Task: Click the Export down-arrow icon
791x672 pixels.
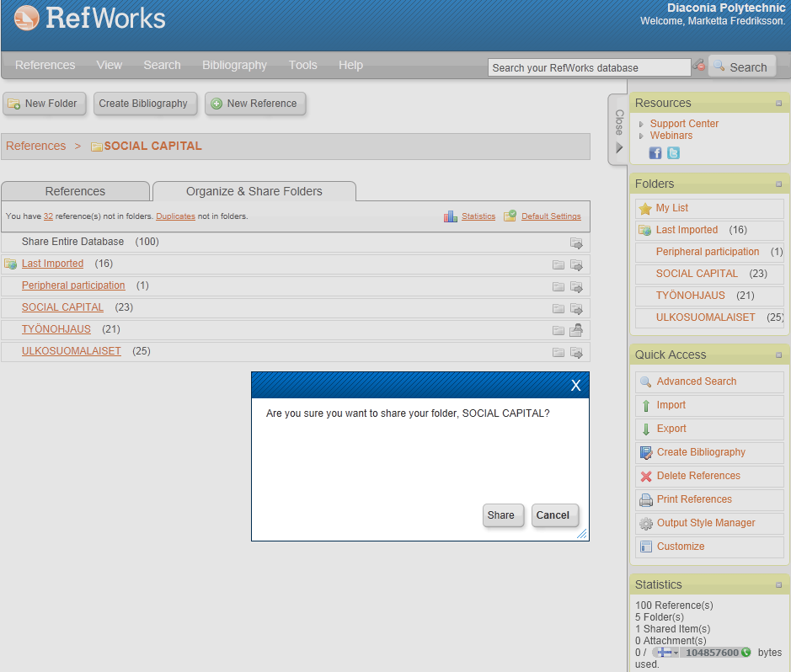Action: click(646, 429)
